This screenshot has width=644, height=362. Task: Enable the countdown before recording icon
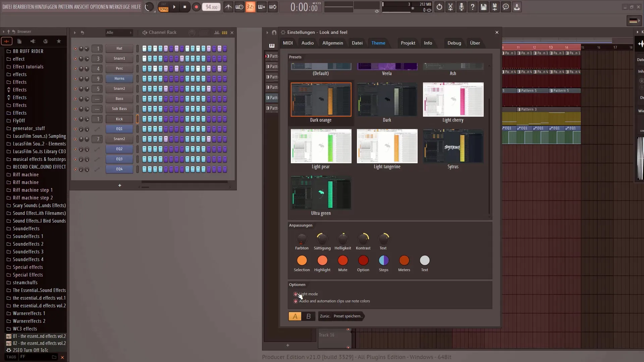click(x=250, y=7)
